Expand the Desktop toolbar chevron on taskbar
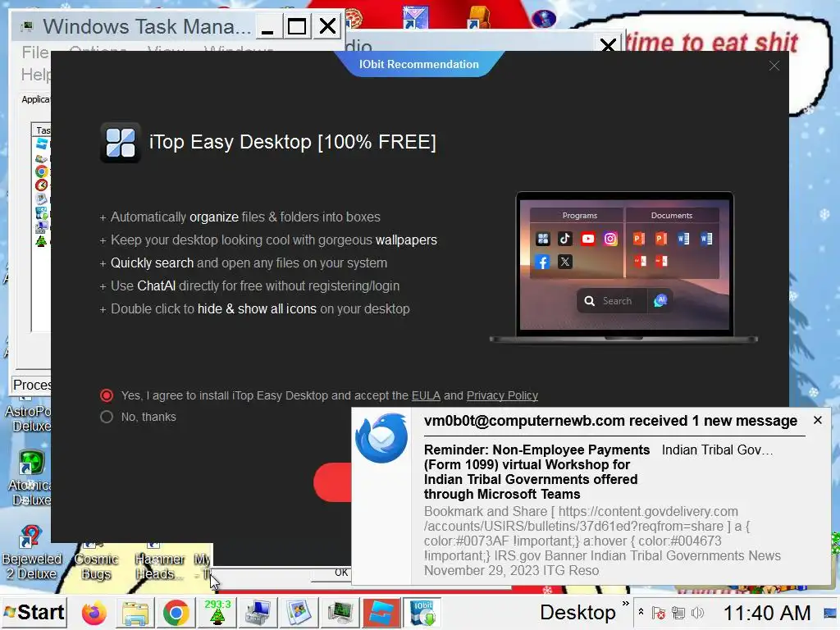This screenshot has height=630, width=840. point(625,605)
